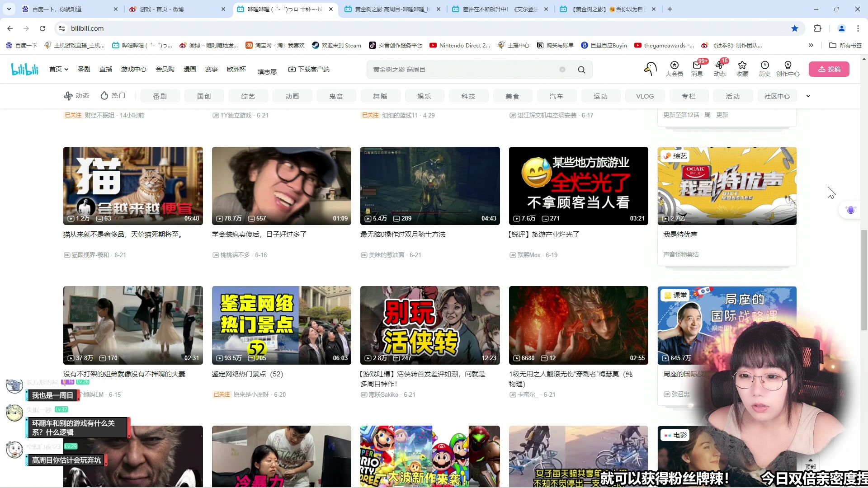Open the browser tab search dropdown arrow

pyautogui.click(x=9, y=9)
